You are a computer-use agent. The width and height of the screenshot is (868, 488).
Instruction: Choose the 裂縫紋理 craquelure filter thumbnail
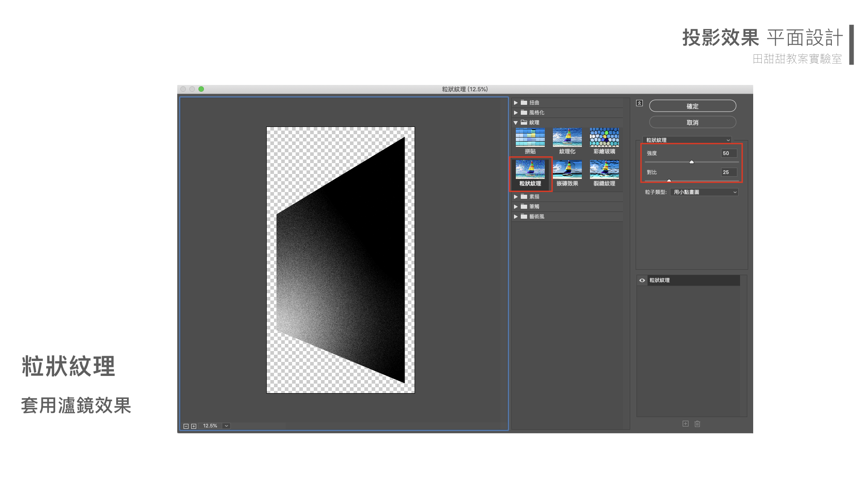tap(604, 169)
